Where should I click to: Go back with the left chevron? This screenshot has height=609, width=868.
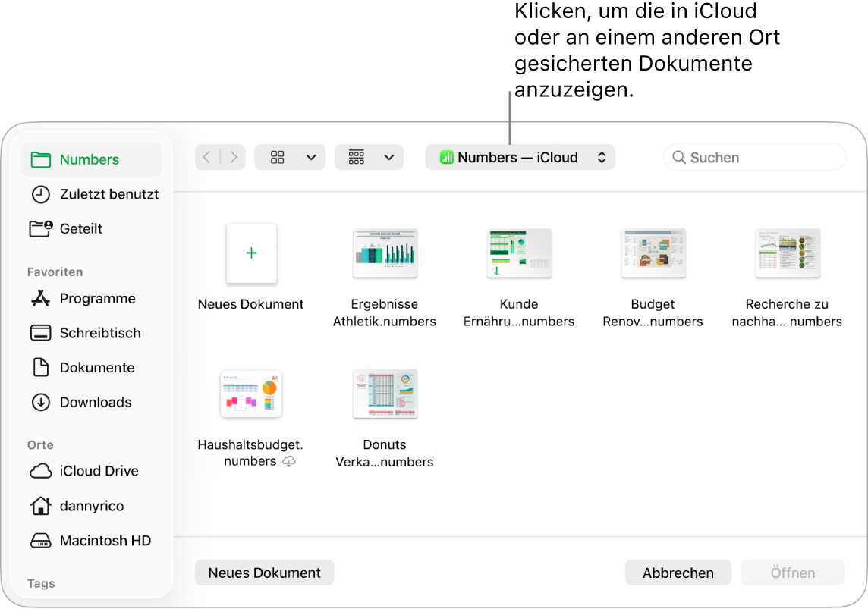[207, 158]
